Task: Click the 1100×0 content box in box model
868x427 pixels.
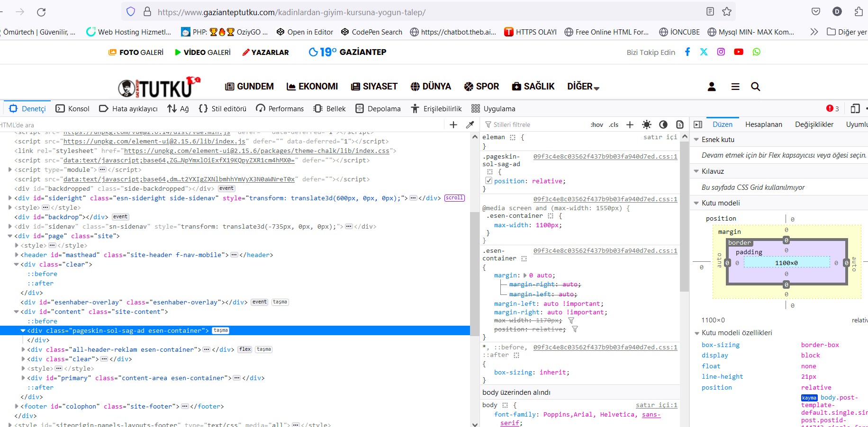Action: 787,263
